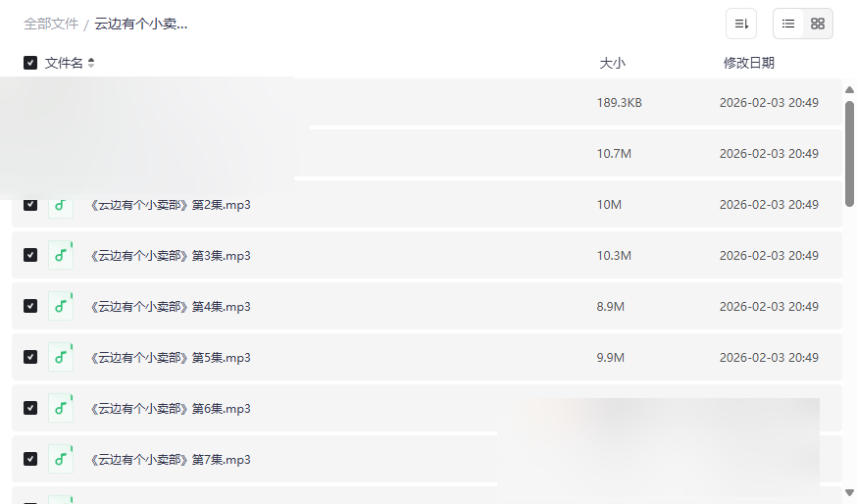The height and width of the screenshot is (504, 857).
Task: Click the 云边有个小卖... breadcrumb folder
Action: 141,24
